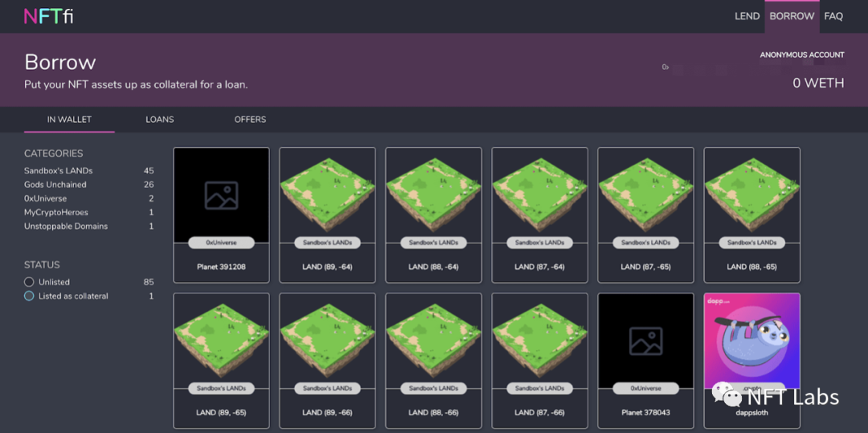Click the Planet 391208 title text
This screenshot has height=433, width=868.
click(222, 267)
